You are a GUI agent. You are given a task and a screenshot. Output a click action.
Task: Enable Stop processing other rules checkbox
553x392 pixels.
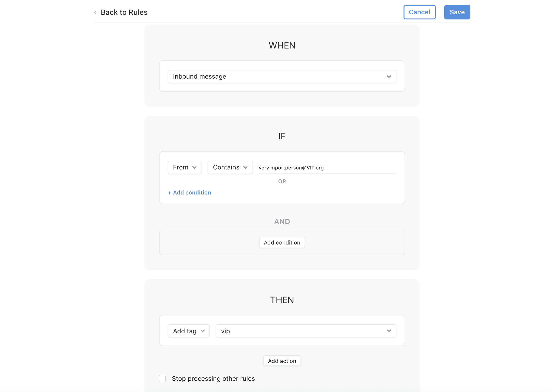(x=162, y=378)
